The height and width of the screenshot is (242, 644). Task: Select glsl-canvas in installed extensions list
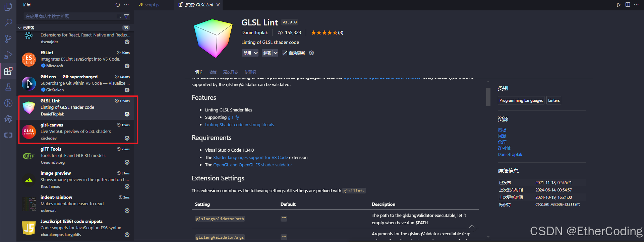pyautogui.click(x=76, y=132)
